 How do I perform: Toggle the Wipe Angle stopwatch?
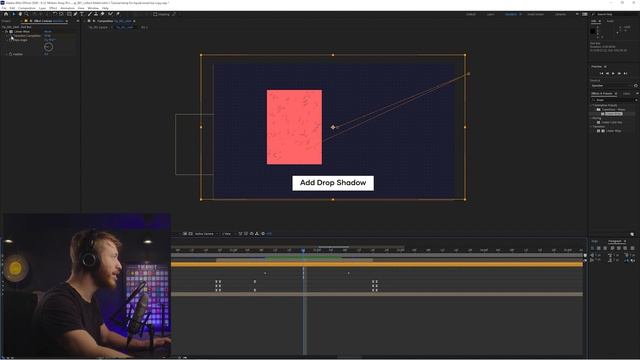click(x=11, y=40)
